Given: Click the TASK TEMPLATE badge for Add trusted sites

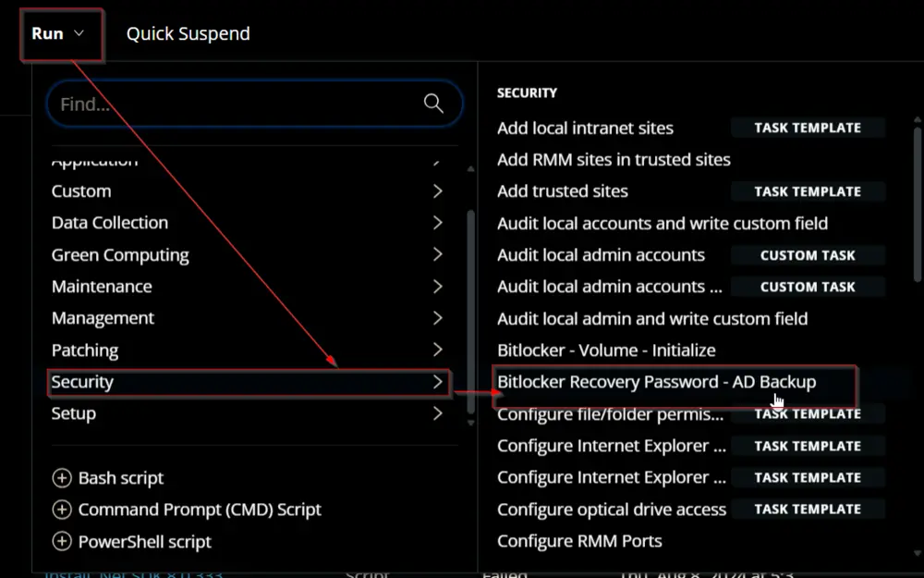Looking at the screenshot, I should [808, 191].
